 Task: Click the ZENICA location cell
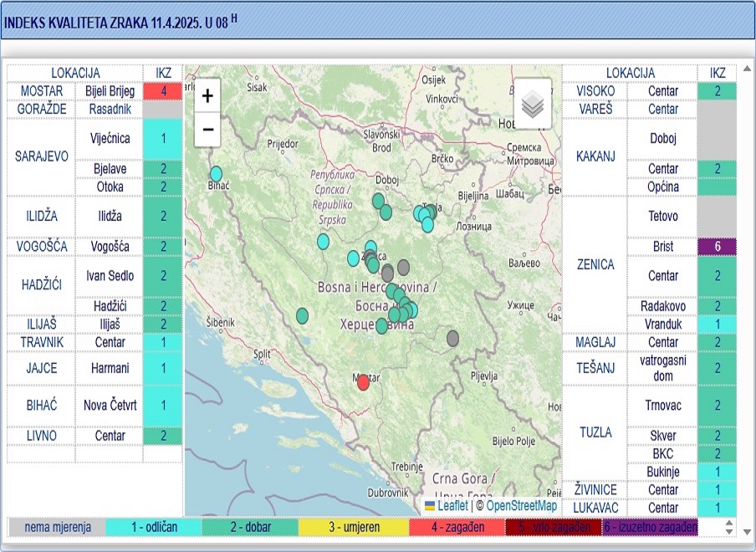(595, 264)
